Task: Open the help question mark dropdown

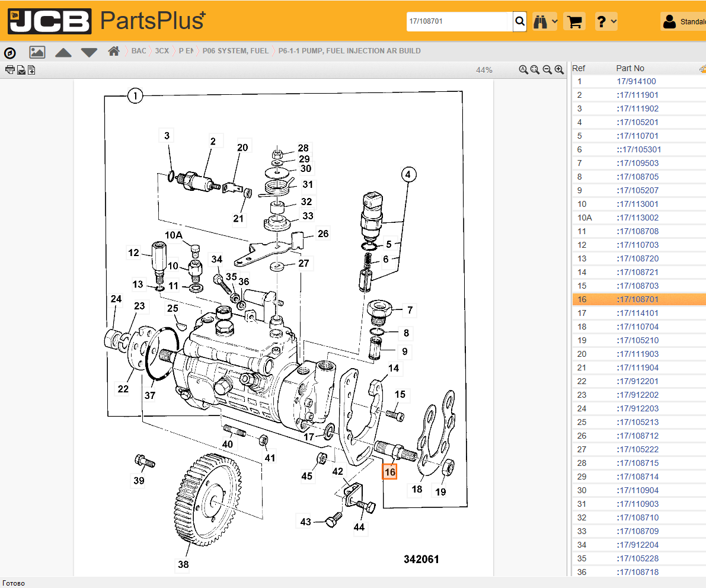Action: [x=606, y=22]
